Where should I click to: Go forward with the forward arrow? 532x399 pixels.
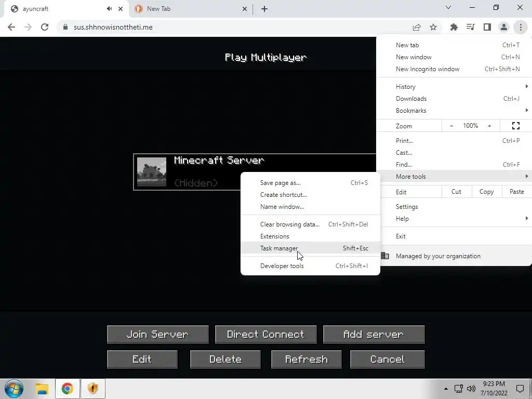28,27
